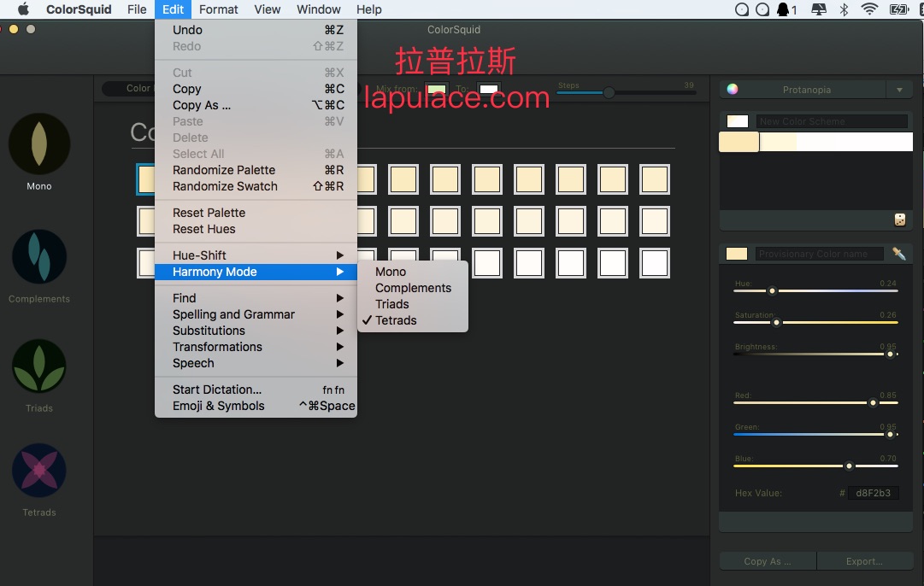Choose Copy in Edit menu
The width and height of the screenshot is (924, 586).
pos(256,89)
